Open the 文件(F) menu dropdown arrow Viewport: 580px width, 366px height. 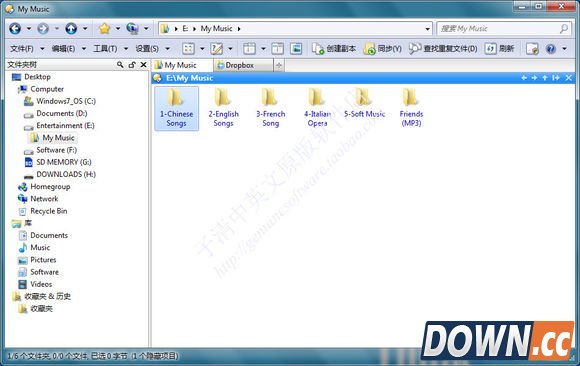42,48
